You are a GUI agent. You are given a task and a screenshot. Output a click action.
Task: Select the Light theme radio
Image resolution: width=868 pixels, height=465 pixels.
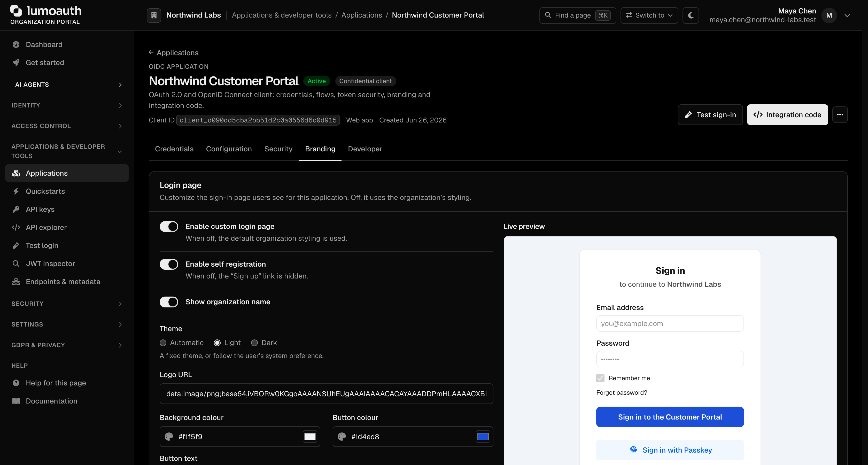217,343
